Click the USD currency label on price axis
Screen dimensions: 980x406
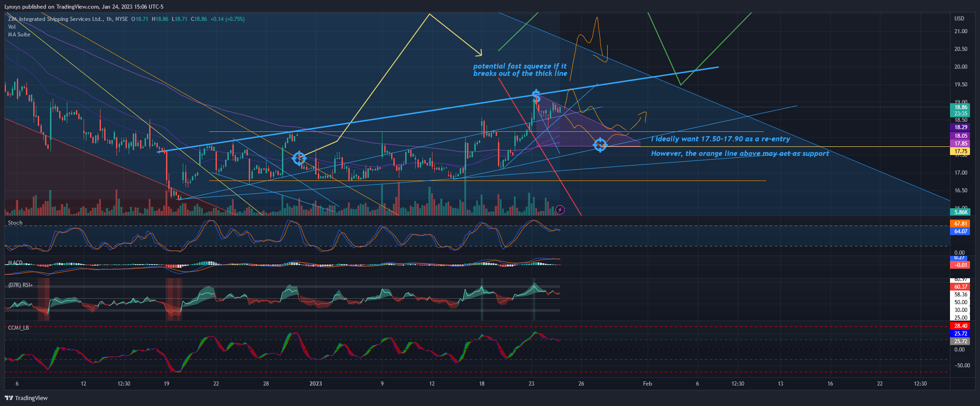[x=959, y=19]
